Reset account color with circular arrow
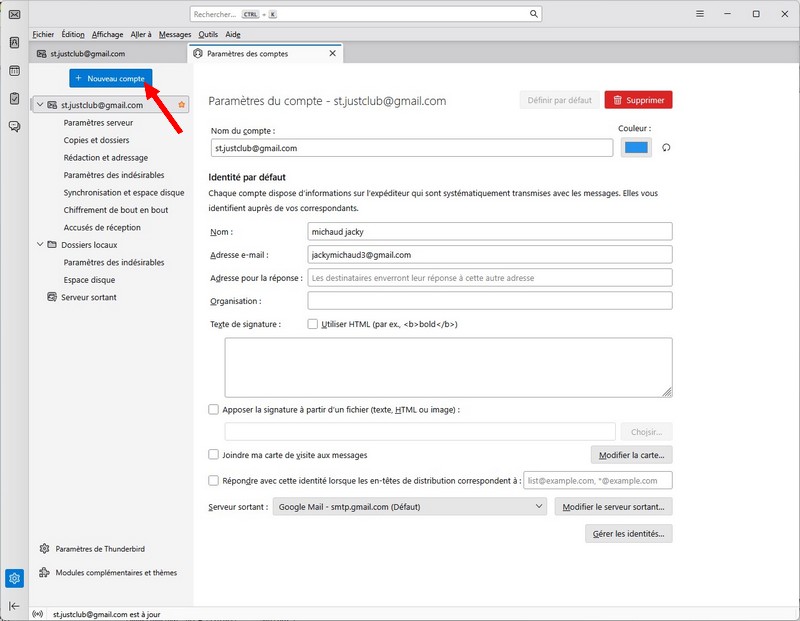The image size is (800, 621). click(x=666, y=148)
